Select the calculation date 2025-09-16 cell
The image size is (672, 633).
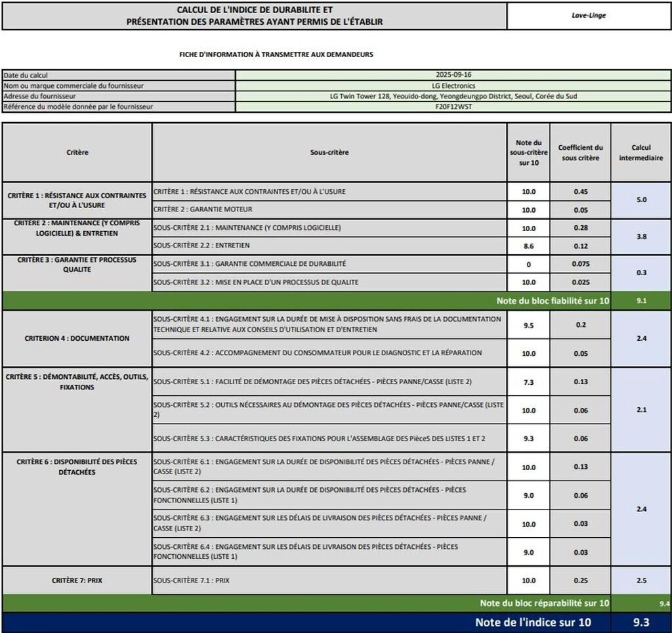pyautogui.click(x=453, y=75)
